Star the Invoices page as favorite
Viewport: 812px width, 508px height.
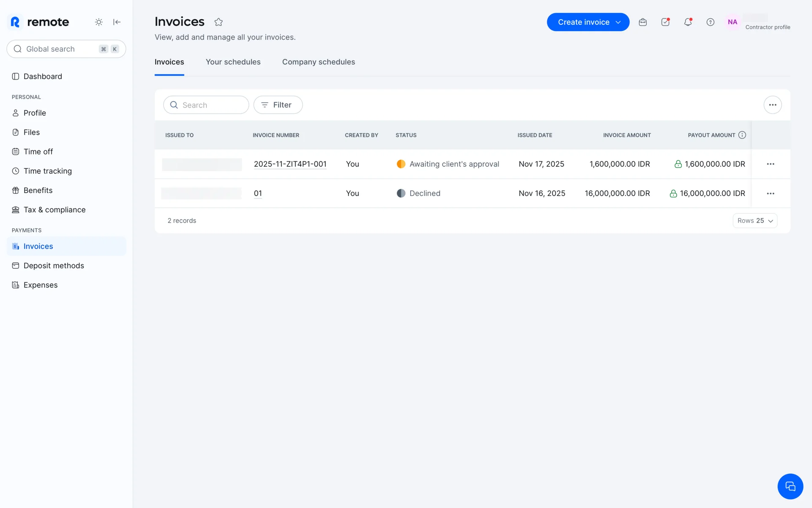point(218,22)
